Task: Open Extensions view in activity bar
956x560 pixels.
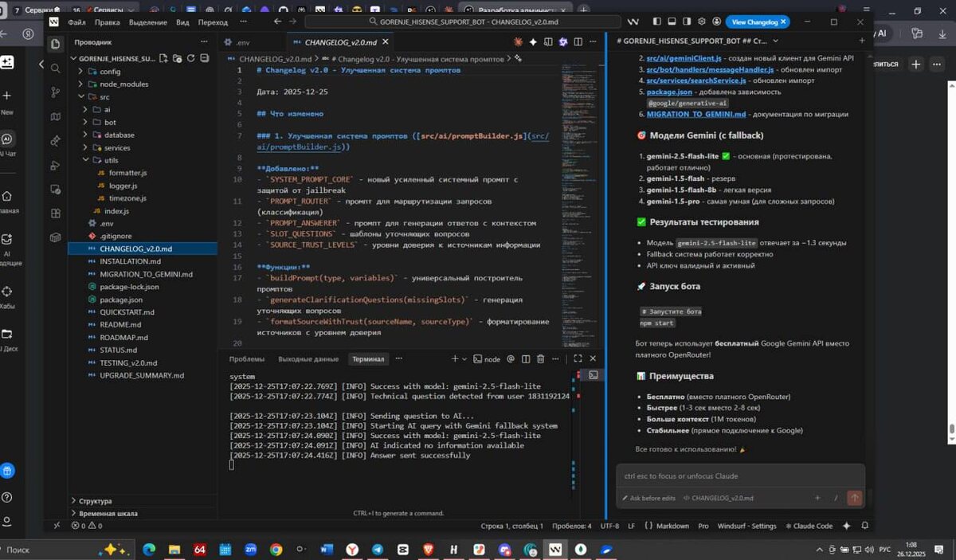Action: pos(55,213)
